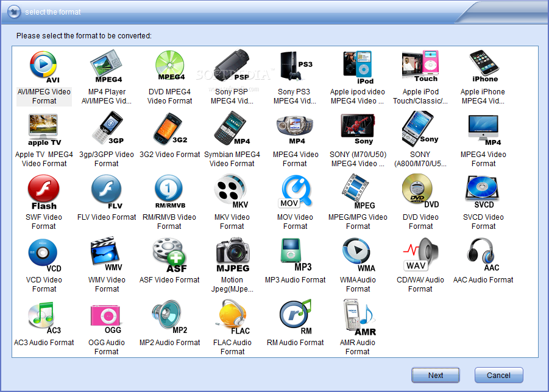This screenshot has width=549, height=392.
Task: Select the Sony PS3 MPEG4 icon
Action: (x=296, y=66)
